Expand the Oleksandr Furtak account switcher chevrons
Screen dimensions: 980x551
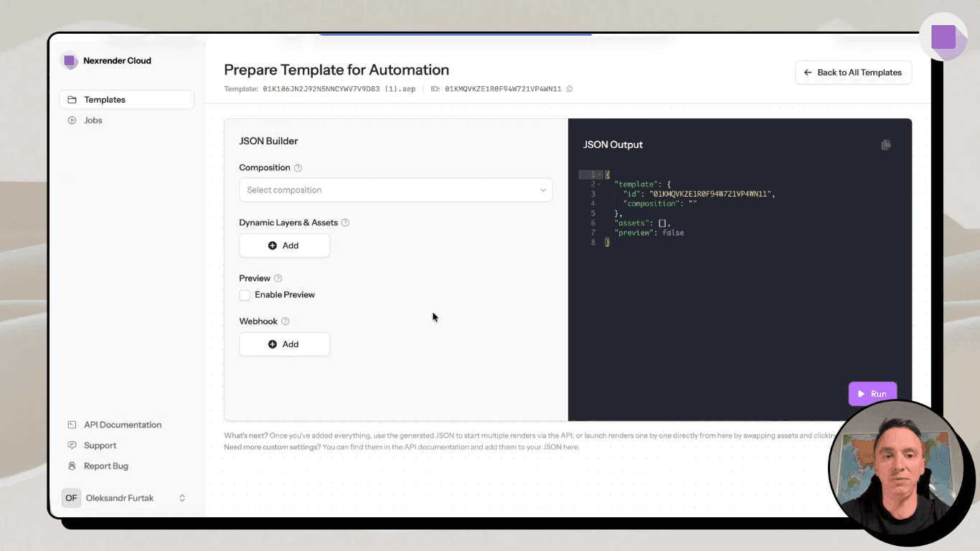click(182, 498)
